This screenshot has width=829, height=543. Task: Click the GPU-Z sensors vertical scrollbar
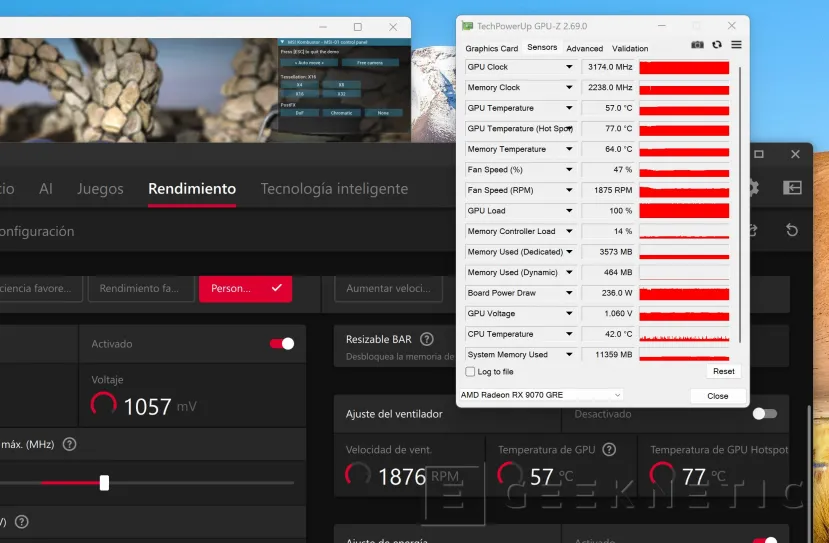tap(739, 206)
